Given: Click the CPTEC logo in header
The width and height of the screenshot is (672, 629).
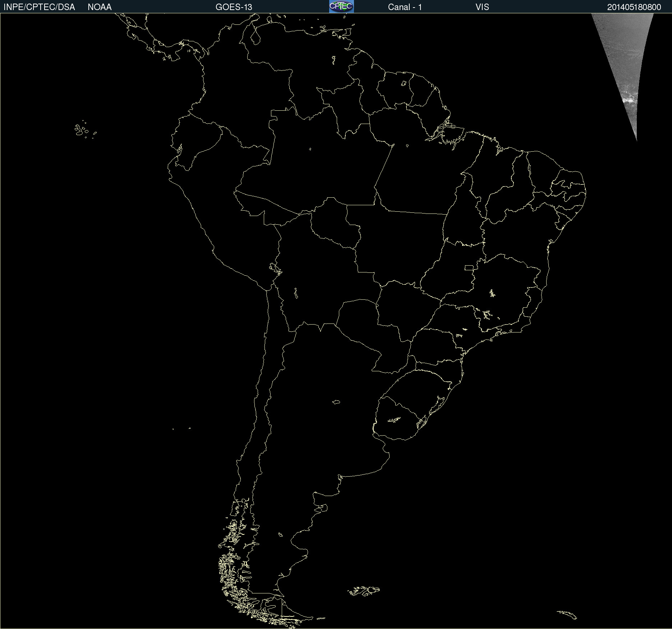Looking at the screenshot, I should pyautogui.click(x=341, y=6).
